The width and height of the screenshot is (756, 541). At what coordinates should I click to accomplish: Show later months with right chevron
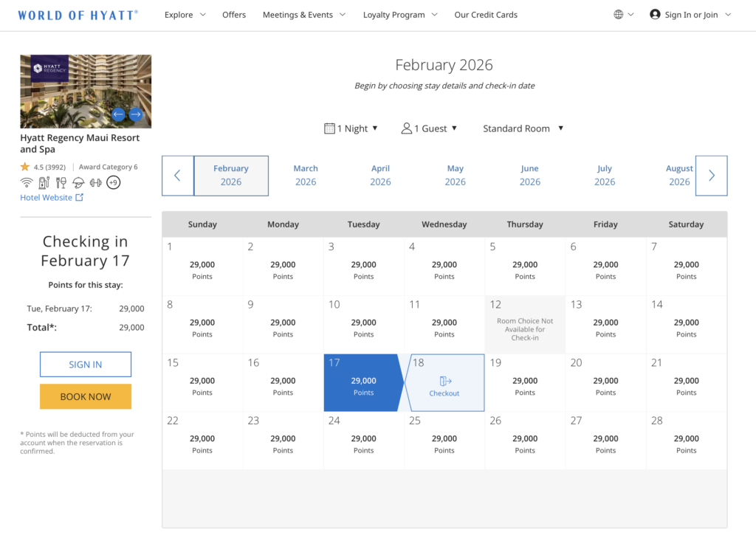(711, 176)
